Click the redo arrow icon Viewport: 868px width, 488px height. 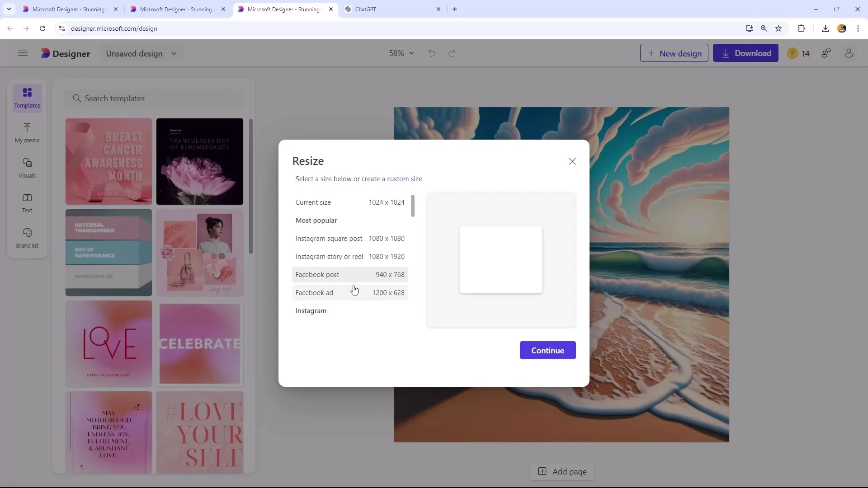452,53
